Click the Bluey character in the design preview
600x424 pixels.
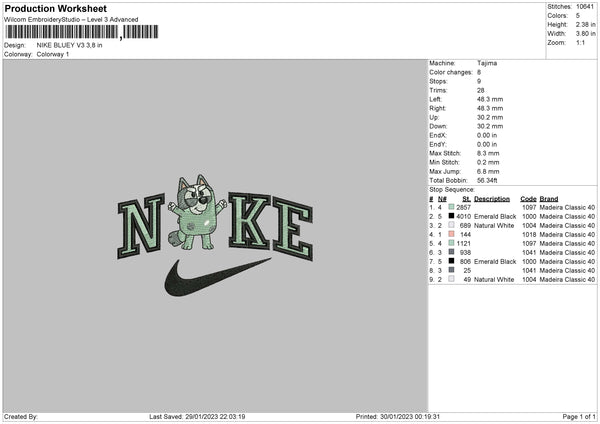197,212
